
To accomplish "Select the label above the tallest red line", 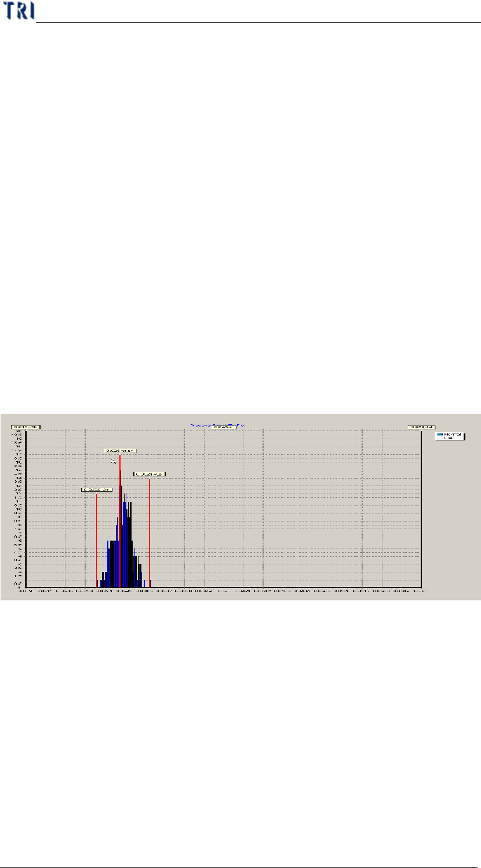I will pyautogui.click(x=120, y=450).
